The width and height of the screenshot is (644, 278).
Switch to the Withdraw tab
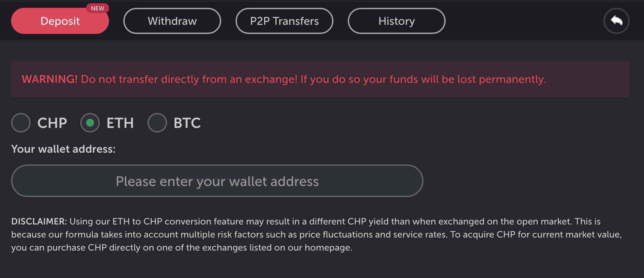click(x=172, y=21)
